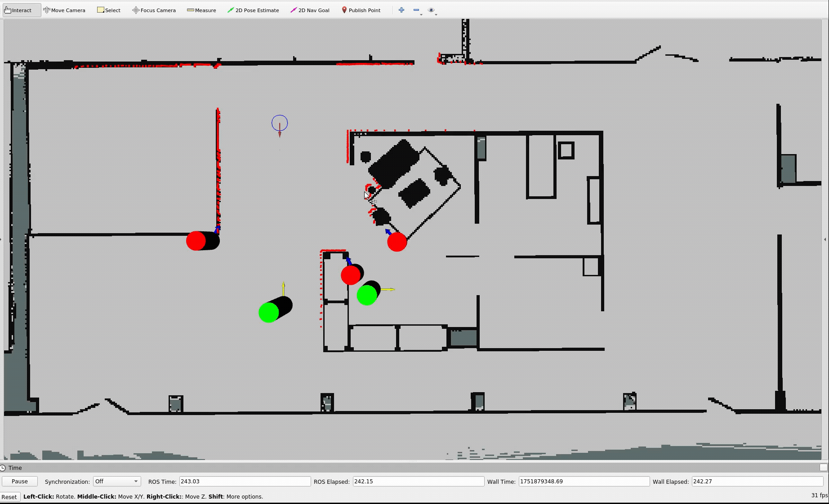829x504 pixels.
Task: Toggle the Time panel float button
Action: coord(823,468)
